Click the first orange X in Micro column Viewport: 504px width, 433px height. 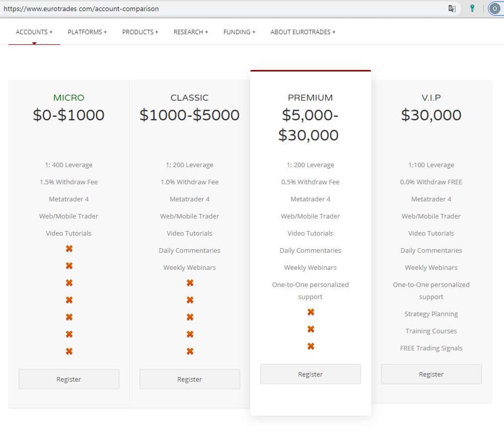[x=69, y=249]
